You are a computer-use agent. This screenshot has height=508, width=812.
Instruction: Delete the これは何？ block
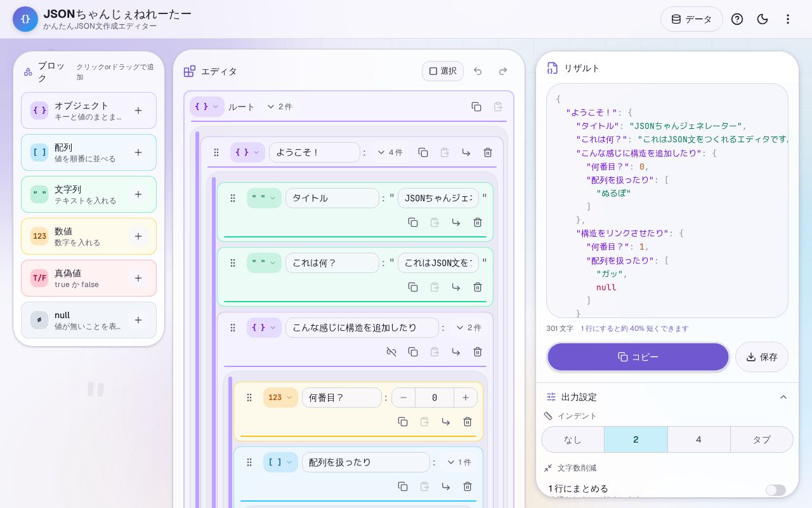pos(478,287)
